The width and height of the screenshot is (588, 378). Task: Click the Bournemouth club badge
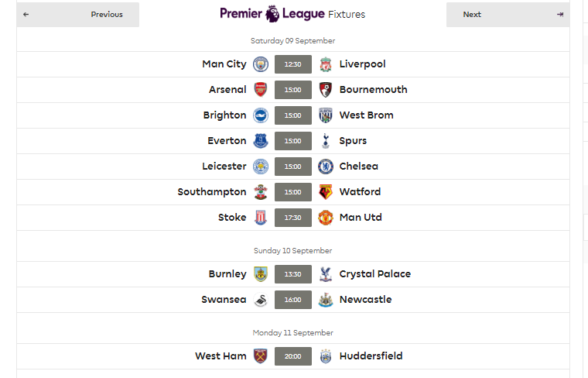point(326,90)
